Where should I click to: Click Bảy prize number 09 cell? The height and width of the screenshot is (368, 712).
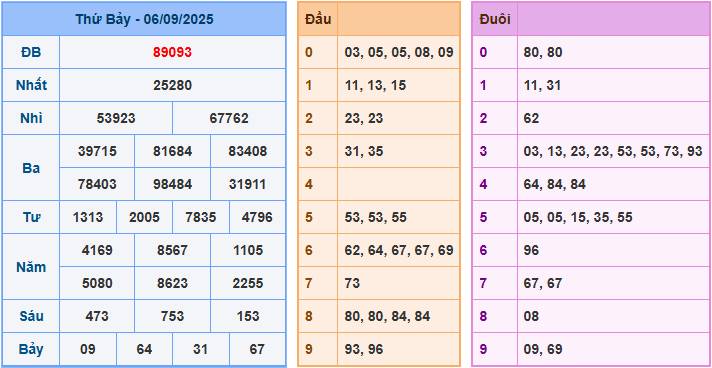88,349
